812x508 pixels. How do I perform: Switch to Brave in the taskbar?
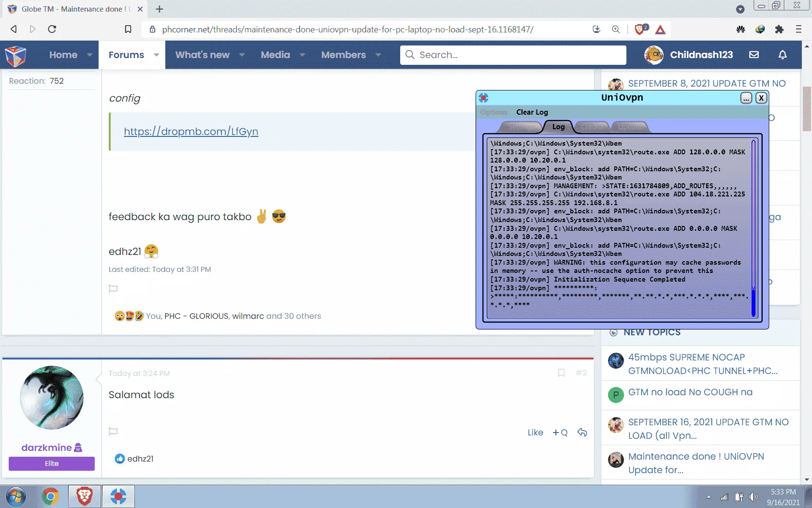point(85,497)
